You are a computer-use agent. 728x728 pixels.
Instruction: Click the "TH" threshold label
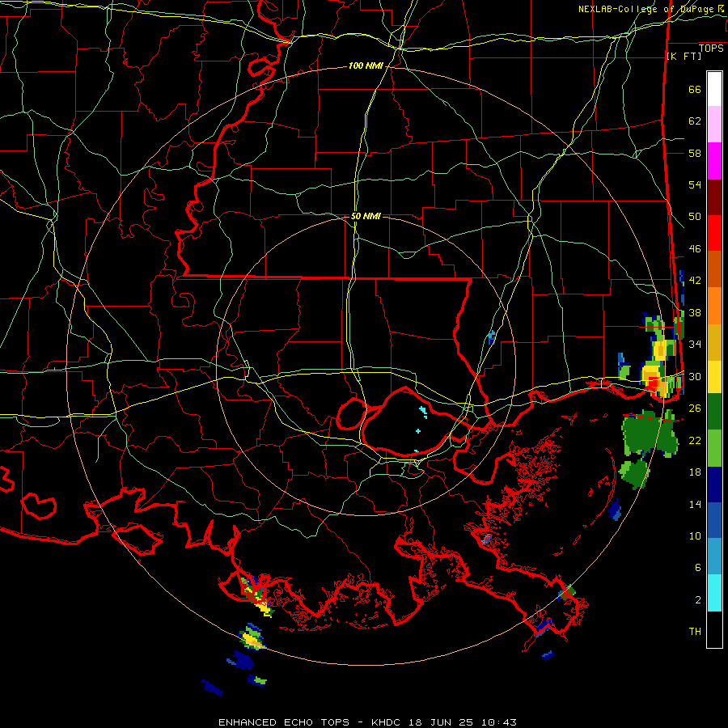[x=695, y=632]
